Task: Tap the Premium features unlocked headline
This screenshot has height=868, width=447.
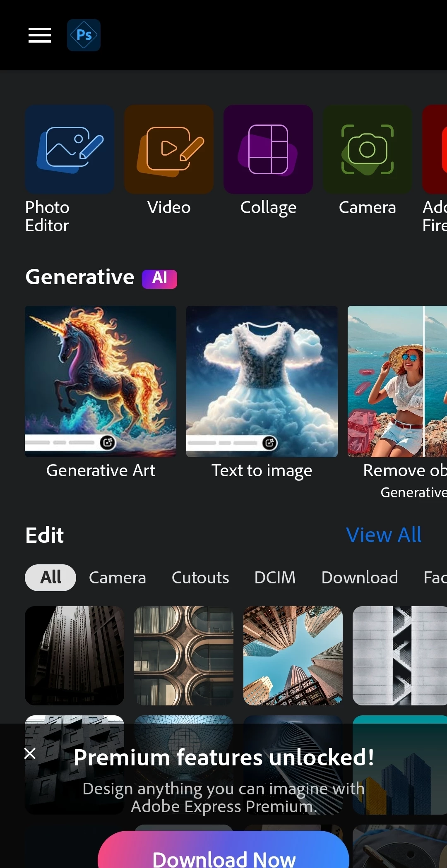Action: point(224,758)
